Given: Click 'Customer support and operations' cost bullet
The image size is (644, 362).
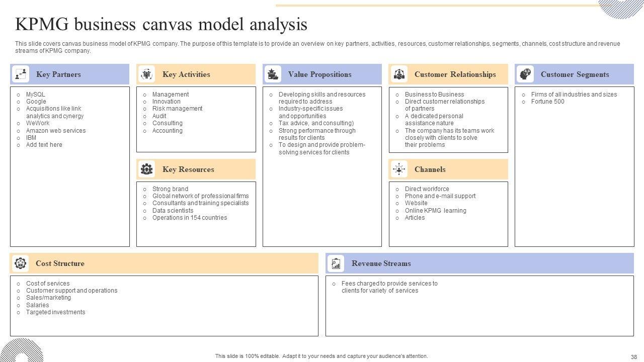Looking at the screenshot, I should click(x=72, y=291).
